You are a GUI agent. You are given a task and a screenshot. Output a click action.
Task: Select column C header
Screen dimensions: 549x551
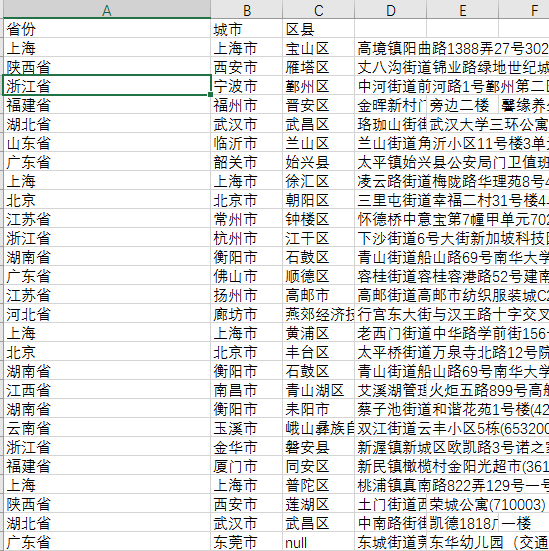[x=318, y=9]
